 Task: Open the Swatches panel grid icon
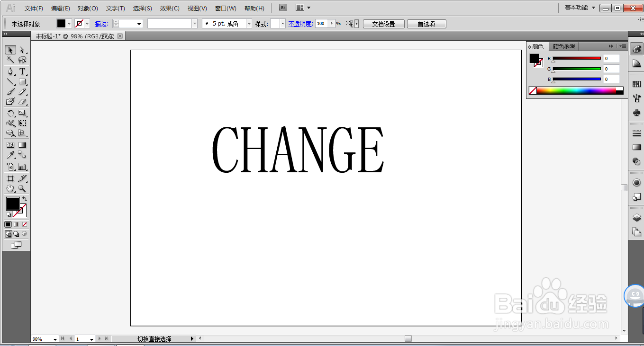pos(636,84)
